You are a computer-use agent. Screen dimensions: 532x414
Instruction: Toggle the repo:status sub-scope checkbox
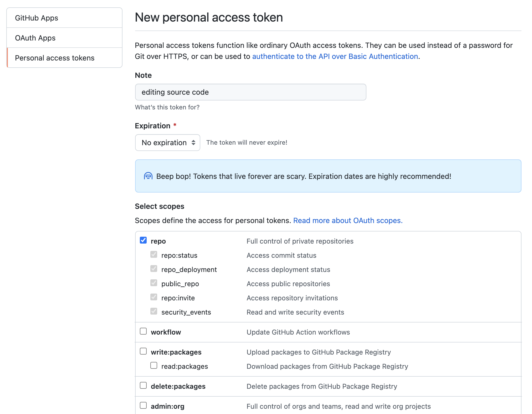(x=154, y=254)
